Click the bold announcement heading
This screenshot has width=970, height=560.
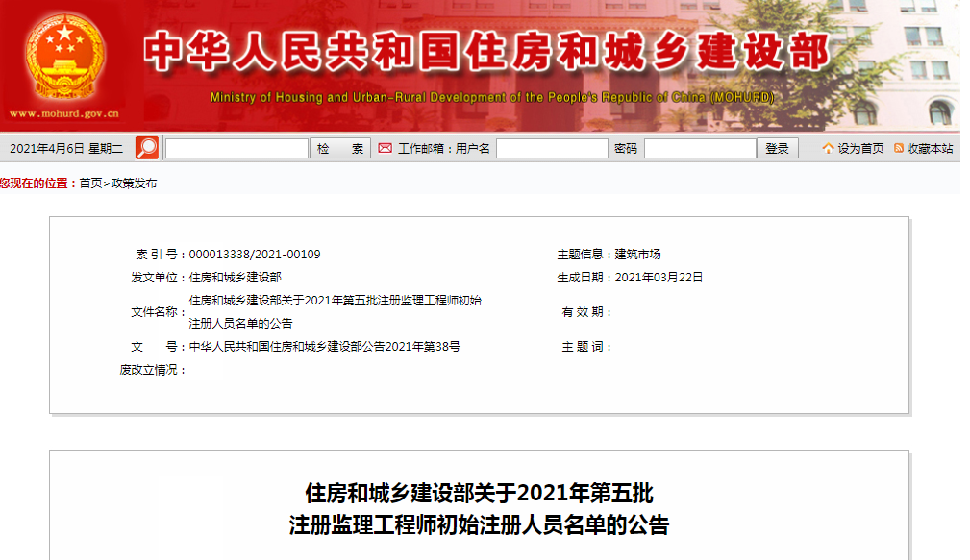coord(479,509)
